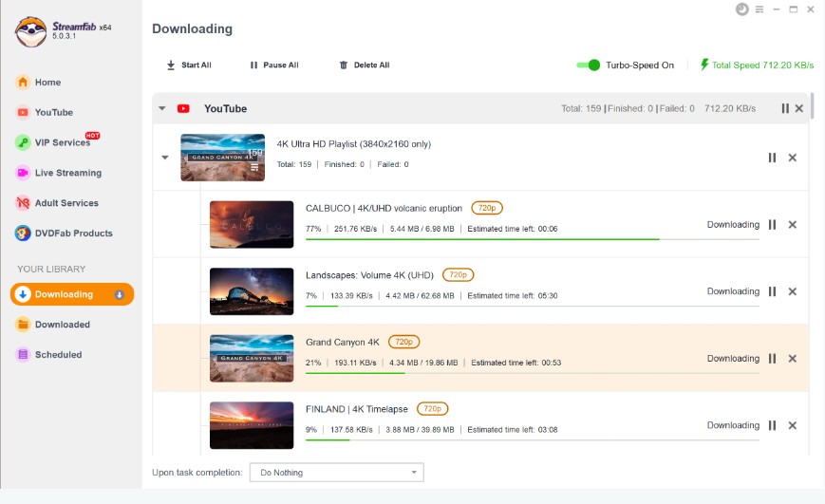Close the YouTube download group

[x=799, y=108]
